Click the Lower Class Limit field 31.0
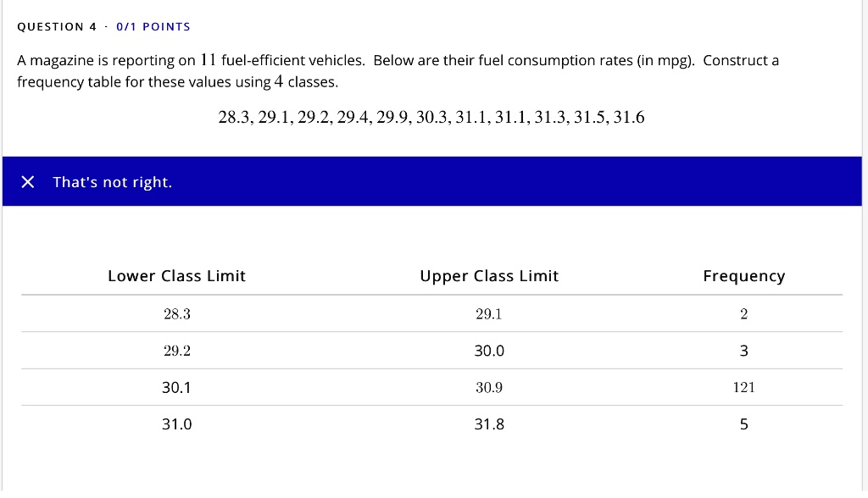This screenshot has width=868, height=498. pyautogui.click(x=176, y=424)
